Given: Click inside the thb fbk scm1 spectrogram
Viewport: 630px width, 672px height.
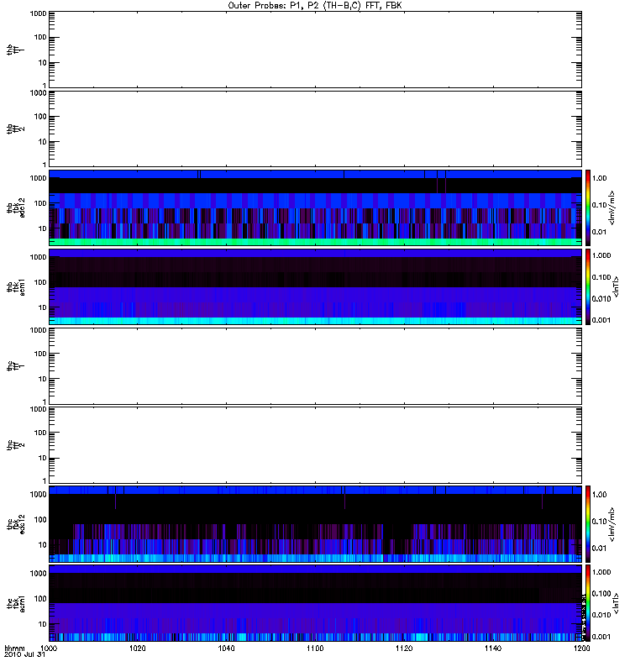Looking at the screenshot, I should [315, 286].
